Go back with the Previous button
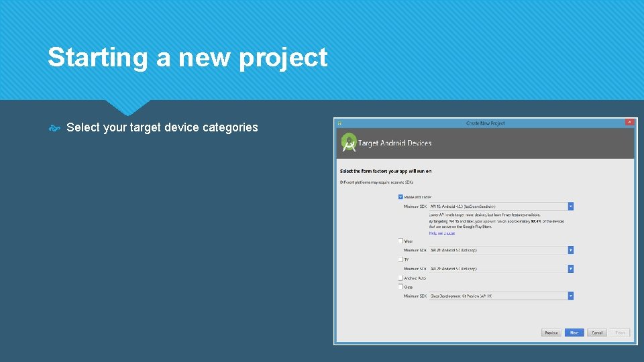 click(x=551, y=333)
